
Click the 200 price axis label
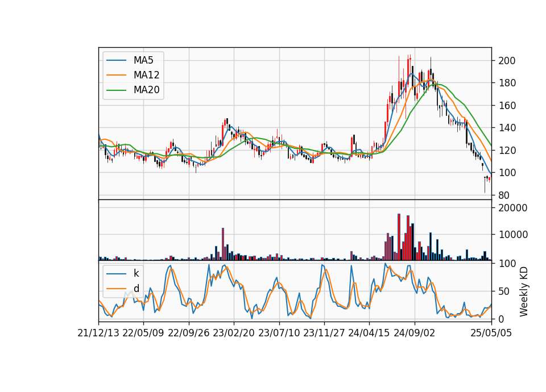coord(507,61)
